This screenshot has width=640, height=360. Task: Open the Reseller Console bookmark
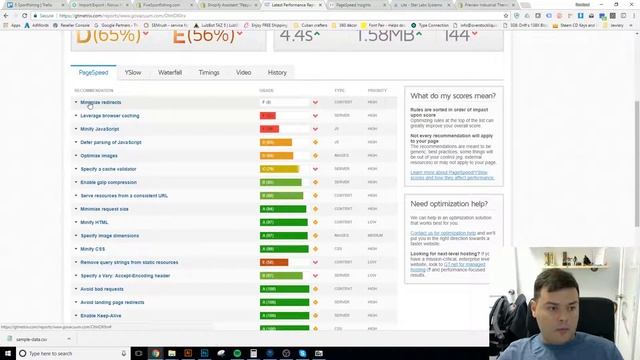click(x=71, y=25)
